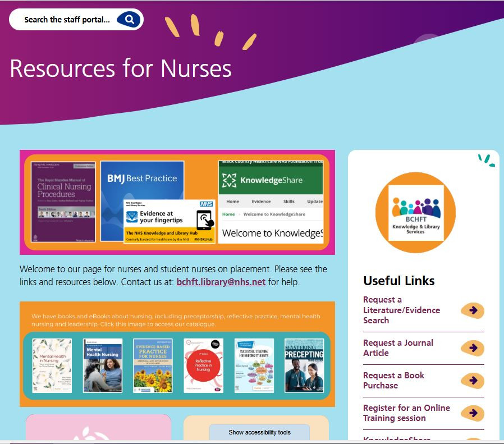
Task: Click the Useful Links heading
Action: (399, 281)
